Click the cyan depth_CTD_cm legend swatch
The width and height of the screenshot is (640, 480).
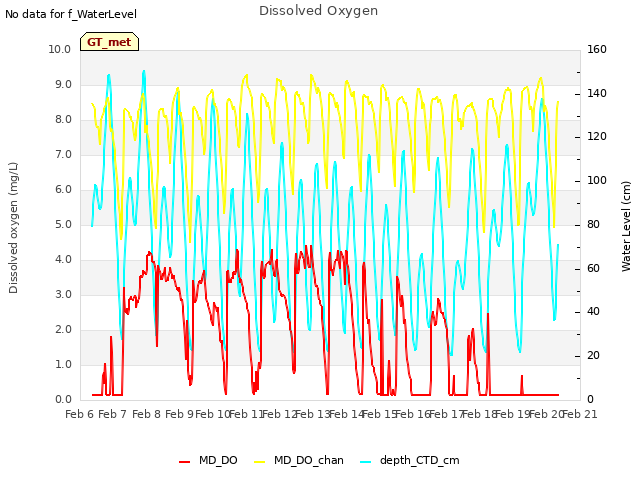point(366,462)
